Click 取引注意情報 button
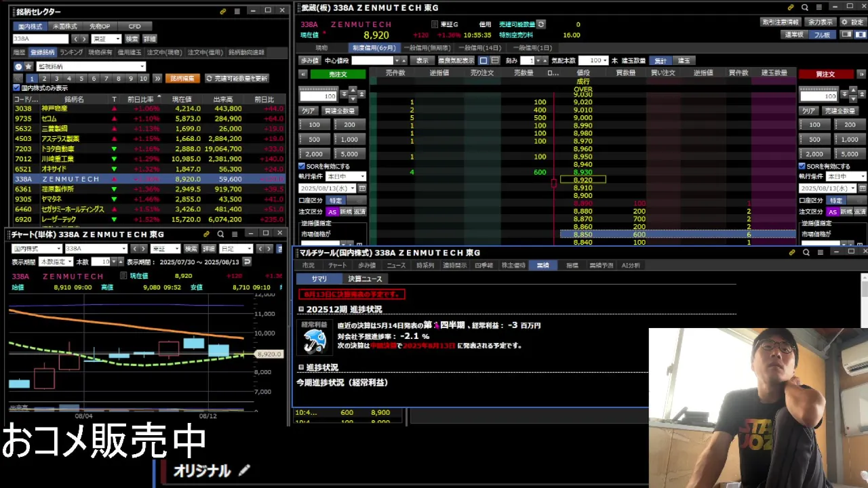Screen dimensions: 868x488 (781, 22)
